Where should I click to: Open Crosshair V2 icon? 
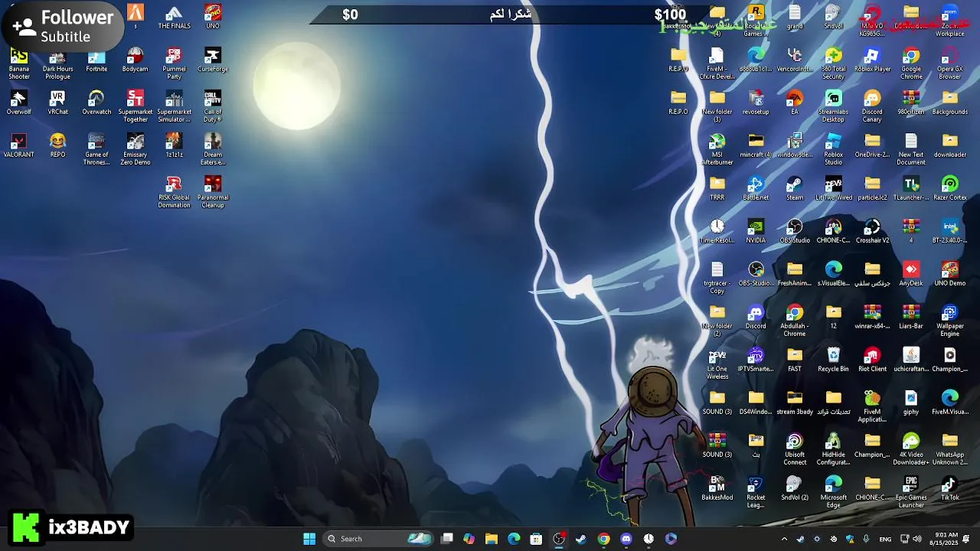click(x=872, y=231)
